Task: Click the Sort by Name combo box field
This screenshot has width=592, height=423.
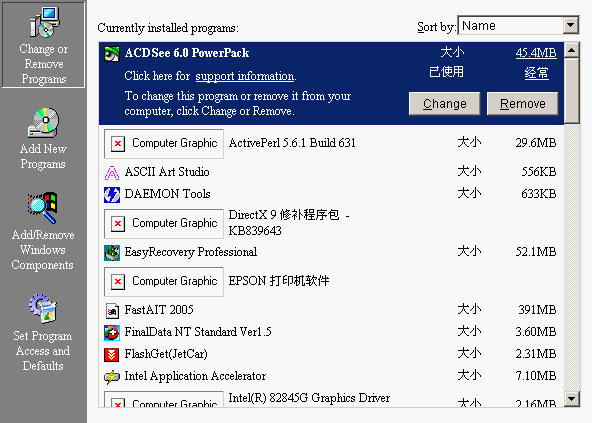Action: [x=518, y=25]
